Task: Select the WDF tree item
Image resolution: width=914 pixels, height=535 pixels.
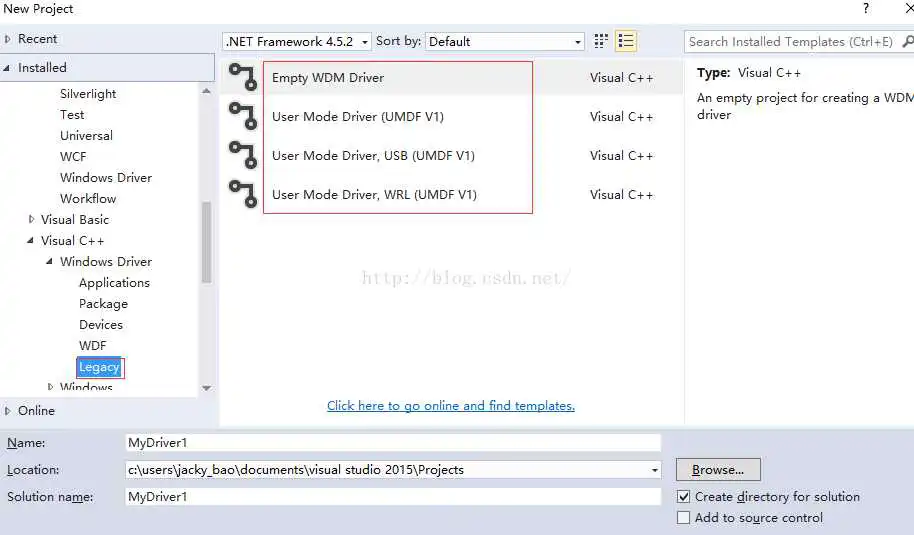Action: [x=93, y=346]
